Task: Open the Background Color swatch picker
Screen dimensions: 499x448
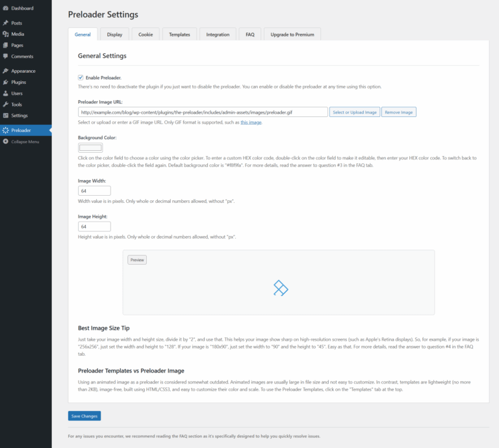Action: tap(90, 148)
